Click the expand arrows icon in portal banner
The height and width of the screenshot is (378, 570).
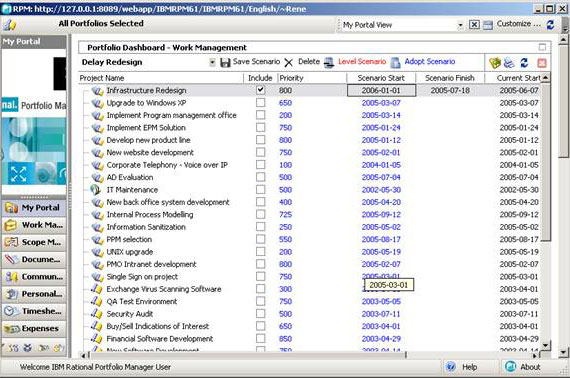point(18,174)
